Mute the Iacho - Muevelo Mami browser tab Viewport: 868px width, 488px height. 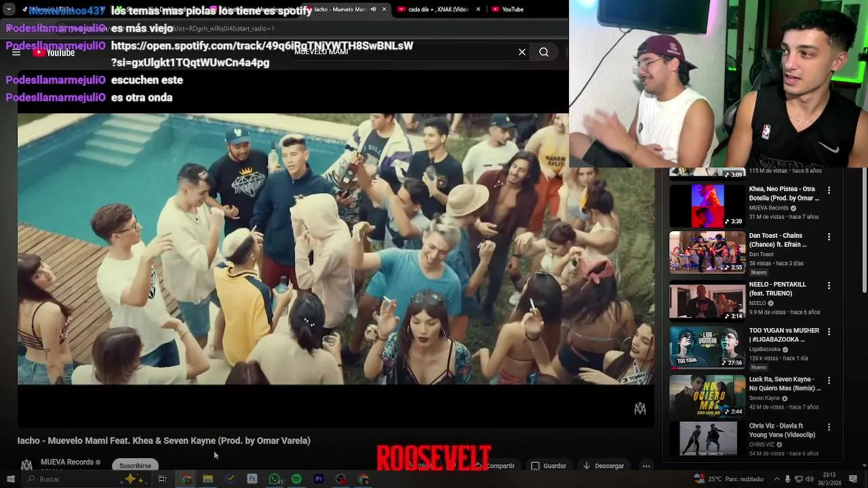pos(373,9)
